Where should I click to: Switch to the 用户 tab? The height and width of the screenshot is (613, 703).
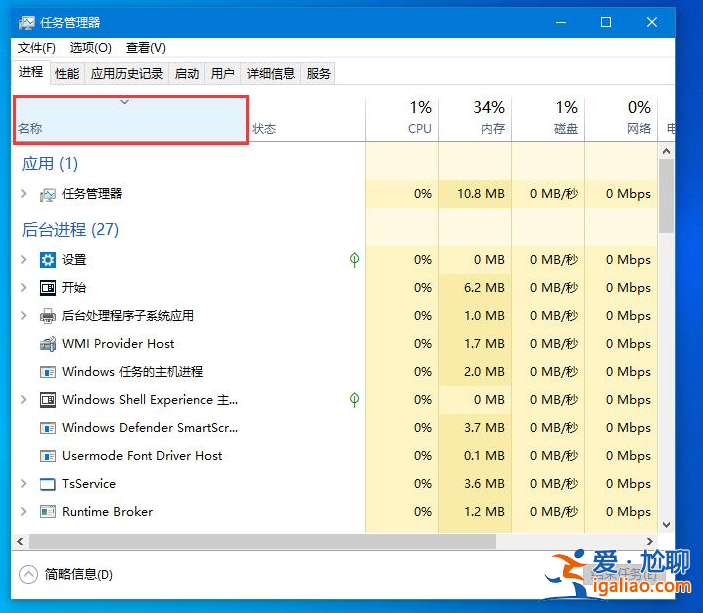pyautogui.click(x=223, y=74)
